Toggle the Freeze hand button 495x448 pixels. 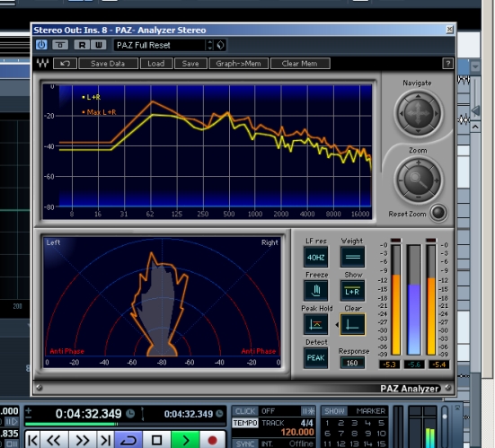coord(315,291)
